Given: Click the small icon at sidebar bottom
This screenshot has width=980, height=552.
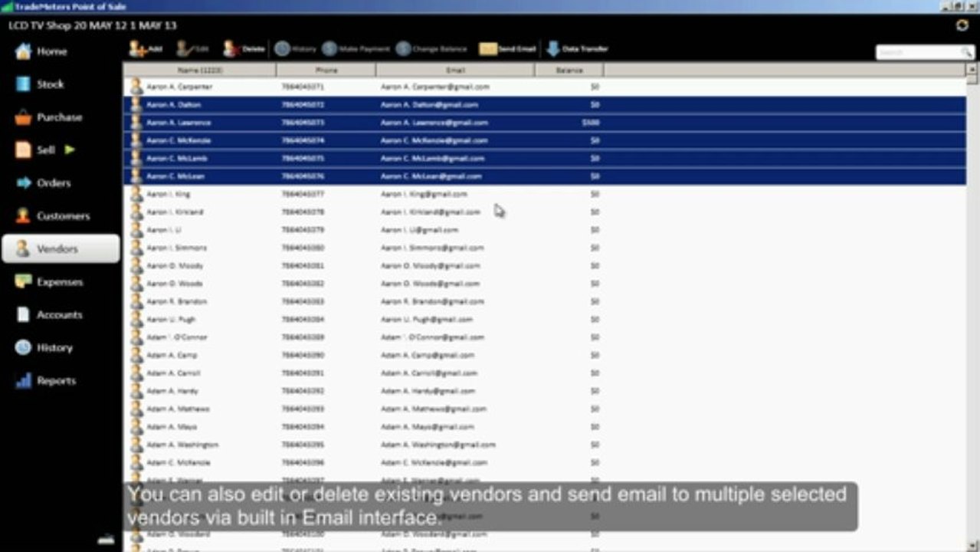Looking at the screenshot, I should pyautogui.click(x=106, y=539).
